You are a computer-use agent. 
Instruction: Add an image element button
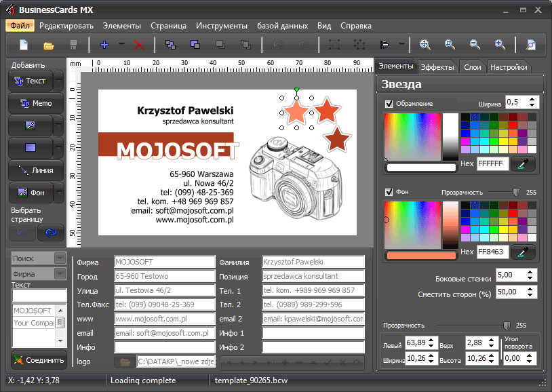tap(31, 125)
